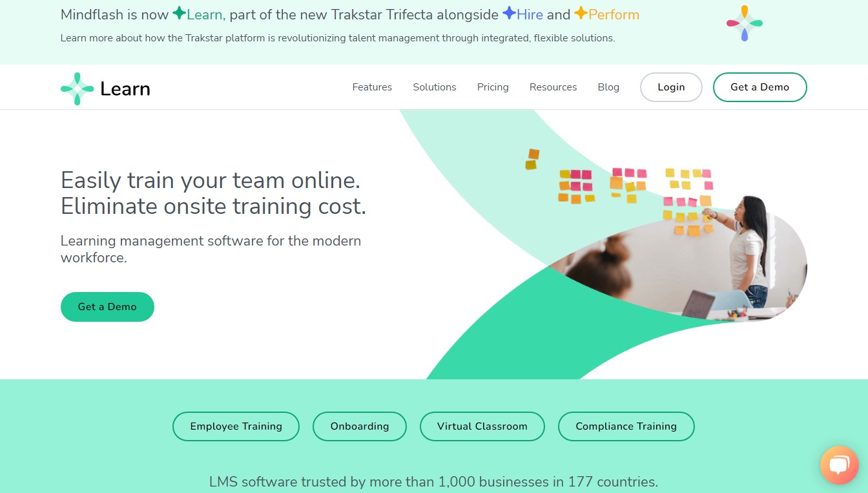Select the Employee Training pill

236,426
